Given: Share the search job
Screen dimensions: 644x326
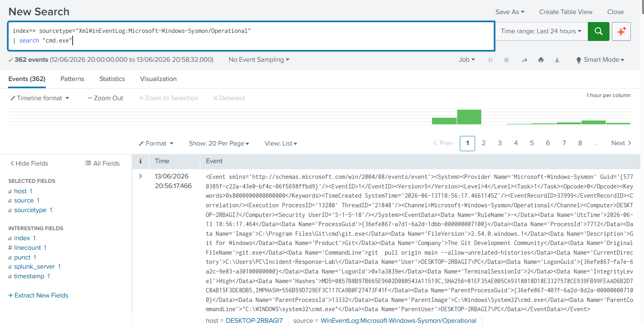Looking at the screenshot, I should pos(524,60).
